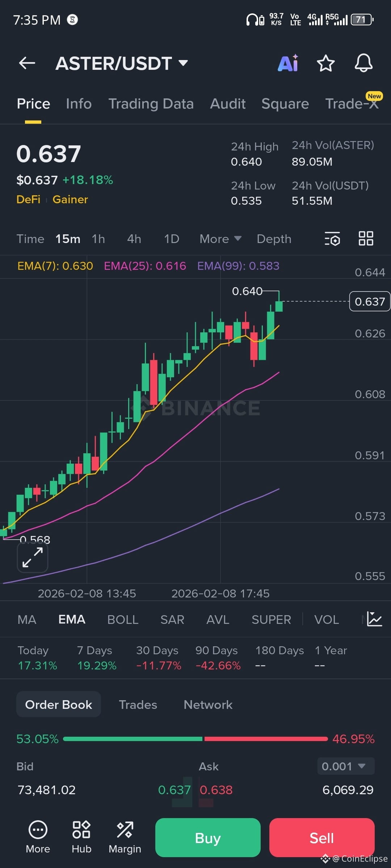Switch to the Network tab
Viewport: 391px width, 868px height.
pos(208,705)
